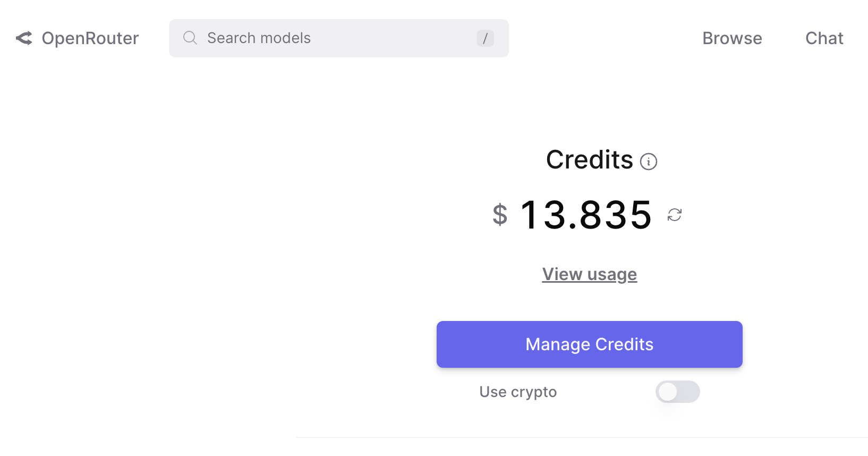The width and height of the screenshot is (868, 456).
Task: Refresh the credit balance with the refresh icon
Action: pyautogui.click(x=674, y=215)
